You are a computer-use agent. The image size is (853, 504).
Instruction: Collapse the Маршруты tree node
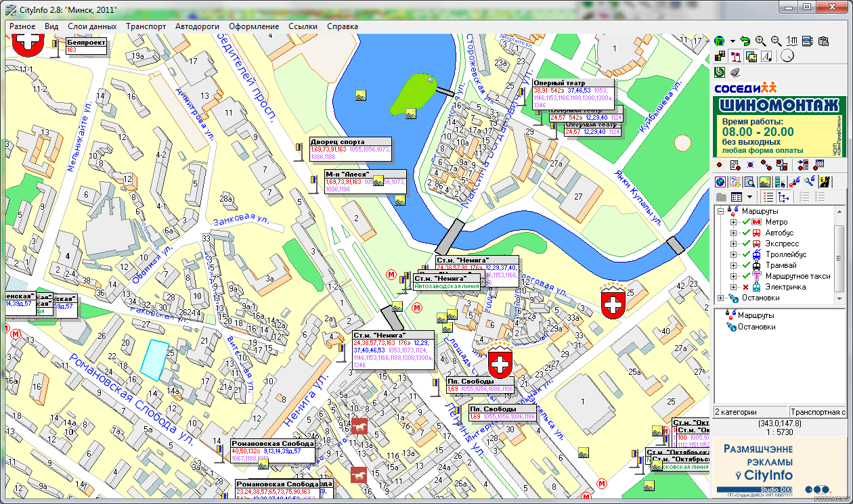(x=720, y=211)
